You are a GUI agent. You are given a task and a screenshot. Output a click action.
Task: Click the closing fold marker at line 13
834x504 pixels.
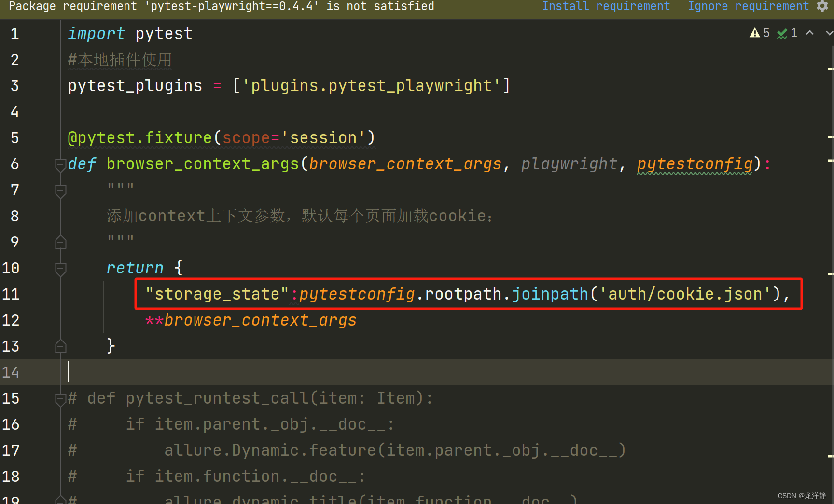pyautogui.click(x=60, y=346)
